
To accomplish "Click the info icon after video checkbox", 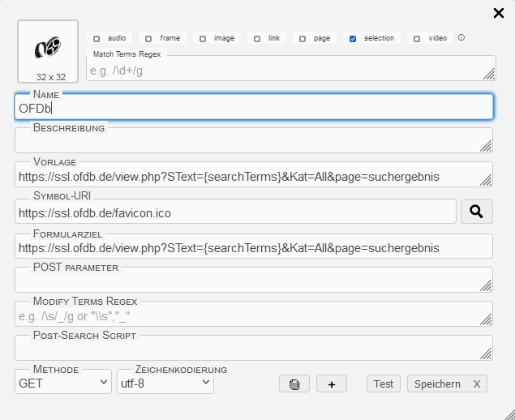I will [461, 38].
